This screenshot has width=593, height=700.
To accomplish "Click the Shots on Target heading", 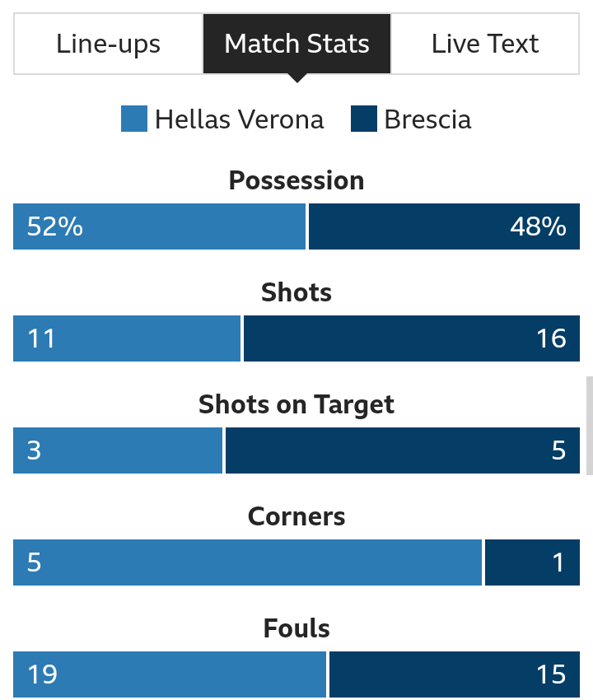I will (296, 405).
